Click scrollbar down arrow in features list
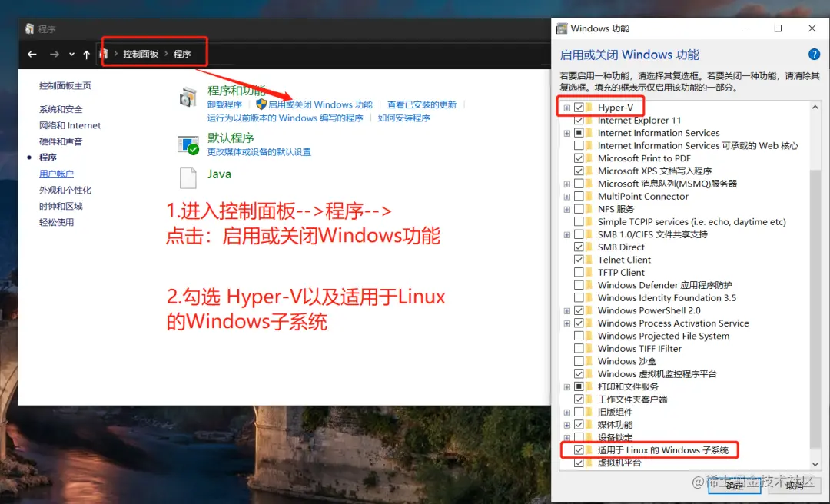Viewport: 830px width, 504px height. pyautogui.click(x=815, y=464)
